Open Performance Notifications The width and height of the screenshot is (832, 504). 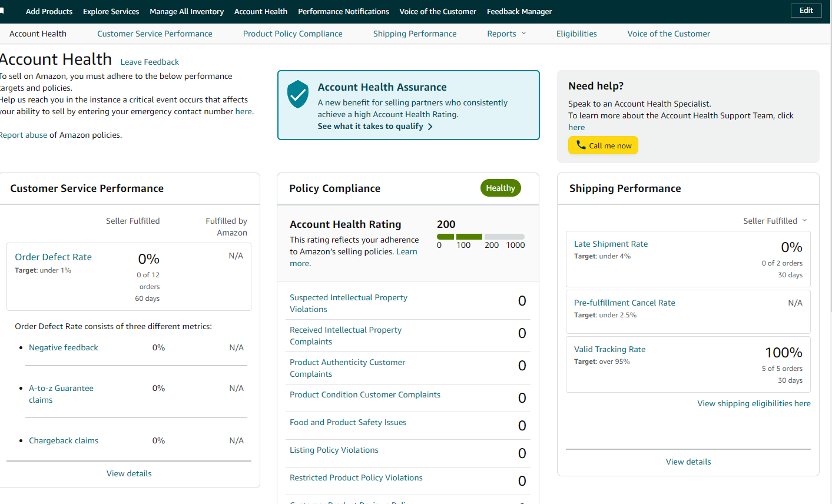point(343,12)
